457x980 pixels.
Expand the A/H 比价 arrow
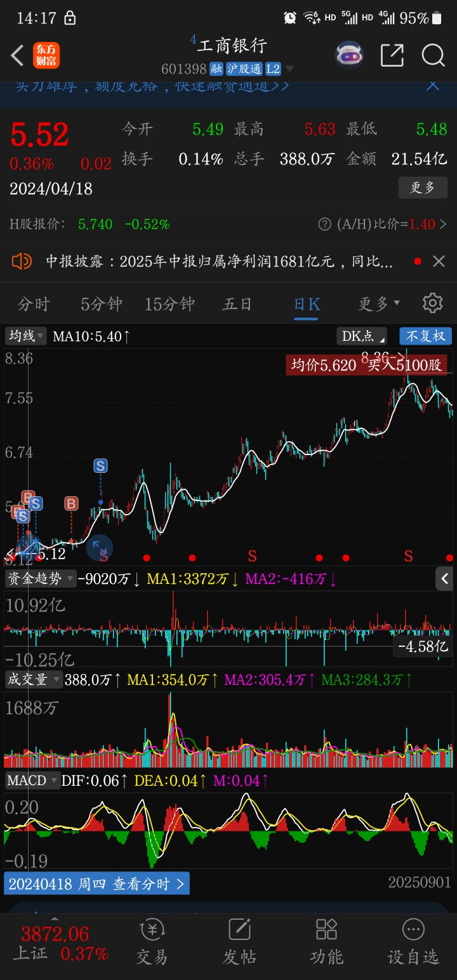[443, 224]
